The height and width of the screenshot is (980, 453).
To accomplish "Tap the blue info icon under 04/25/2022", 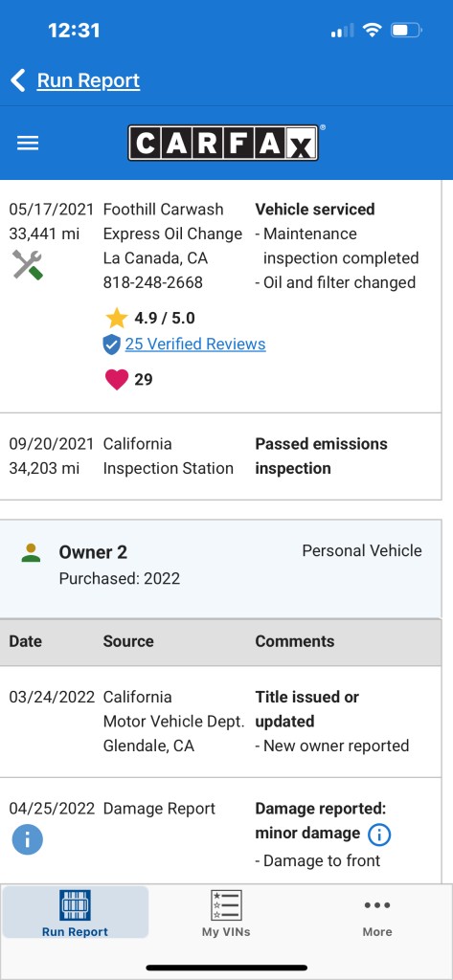I will (28, 839).
